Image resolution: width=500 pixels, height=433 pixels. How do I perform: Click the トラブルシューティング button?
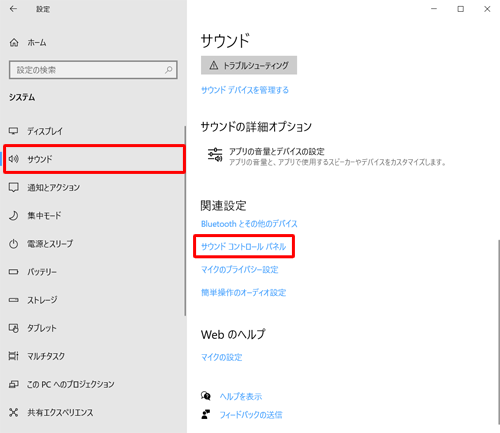249,65
